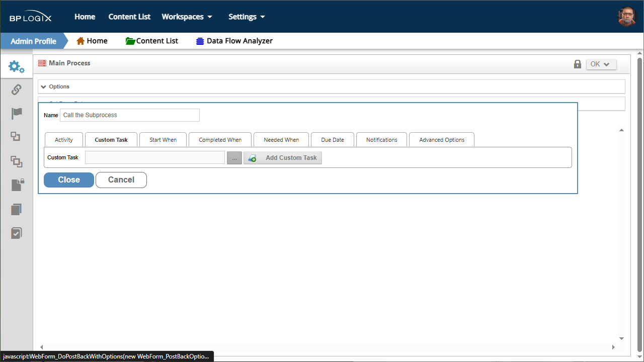Open the user avatar menu
This screenshot has height=362, width=644.
[627, 17]
